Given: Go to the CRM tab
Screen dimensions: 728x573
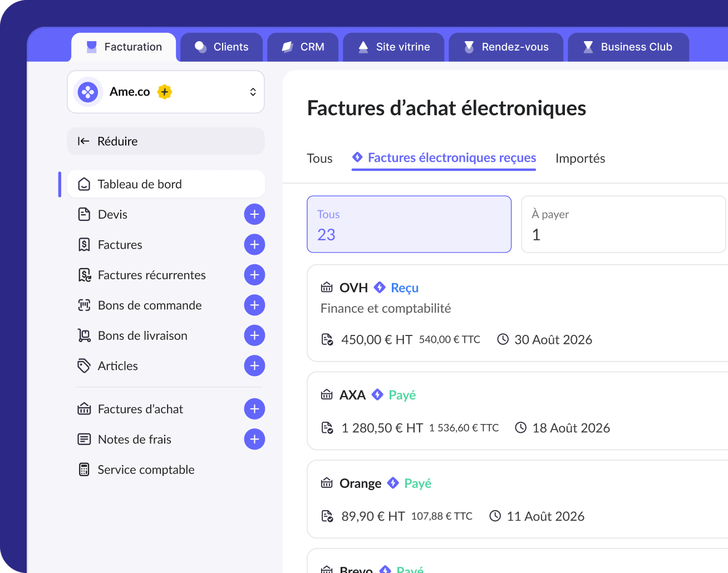Looking at the screenshot, I should tap(303, 47).
